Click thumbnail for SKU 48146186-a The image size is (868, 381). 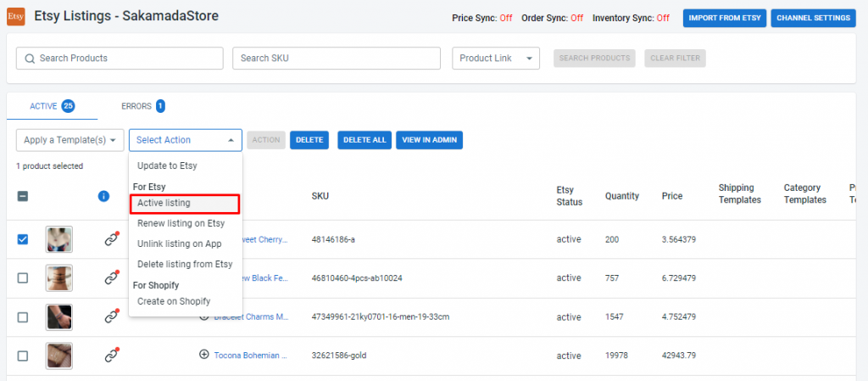pyautogui.click(x=58, y=240)
